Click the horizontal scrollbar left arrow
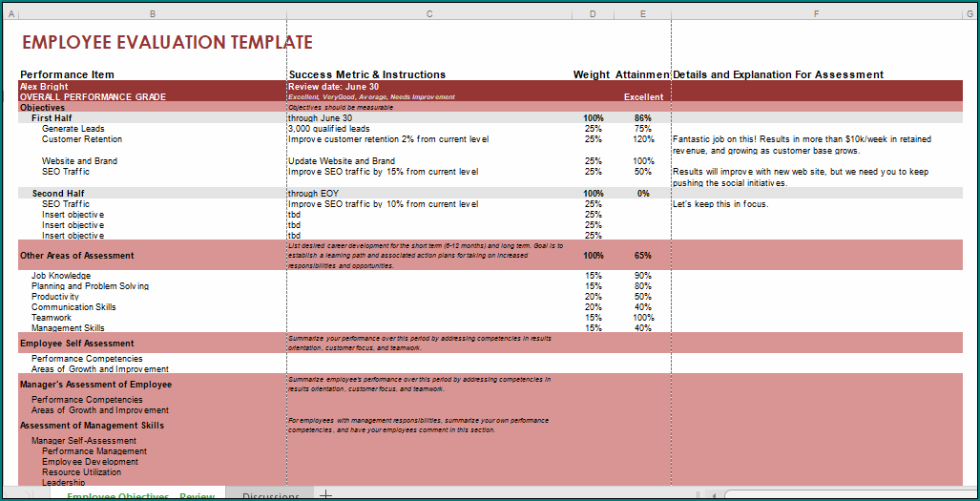 (713, 495)
